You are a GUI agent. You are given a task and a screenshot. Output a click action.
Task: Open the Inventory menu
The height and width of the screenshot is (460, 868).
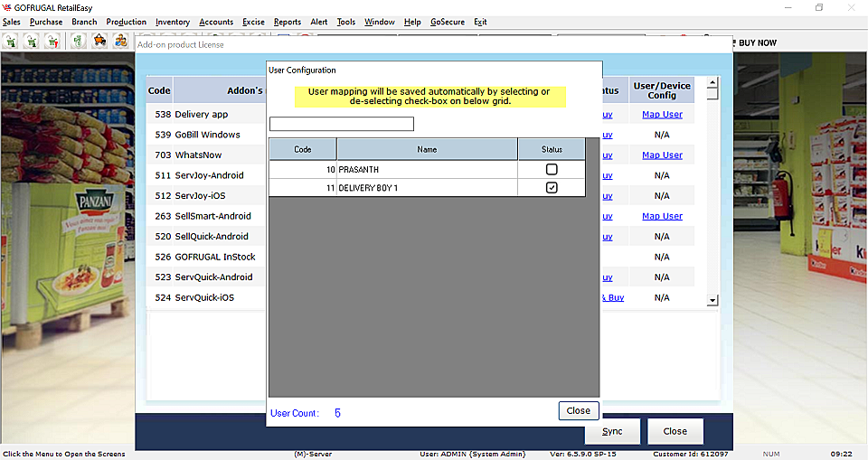[173, 22]
